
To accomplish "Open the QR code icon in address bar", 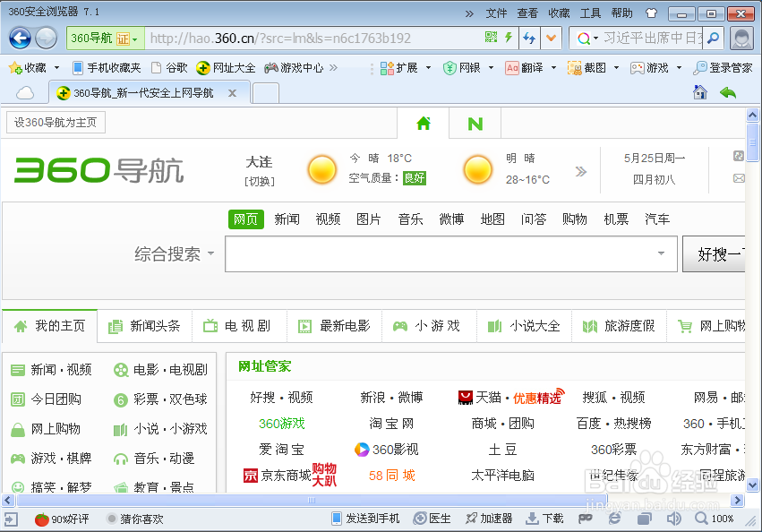I will click(x=492, y=37).
